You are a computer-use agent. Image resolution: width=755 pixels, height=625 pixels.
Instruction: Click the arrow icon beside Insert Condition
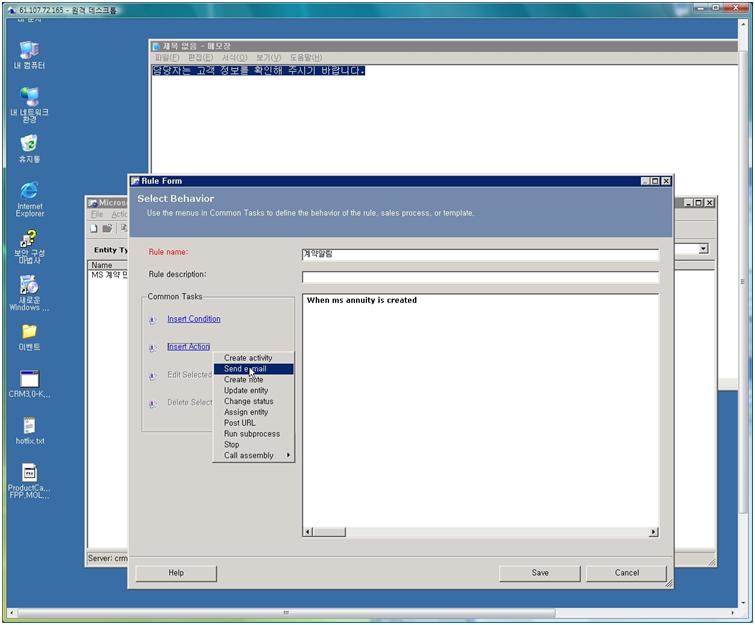[153, 320]
